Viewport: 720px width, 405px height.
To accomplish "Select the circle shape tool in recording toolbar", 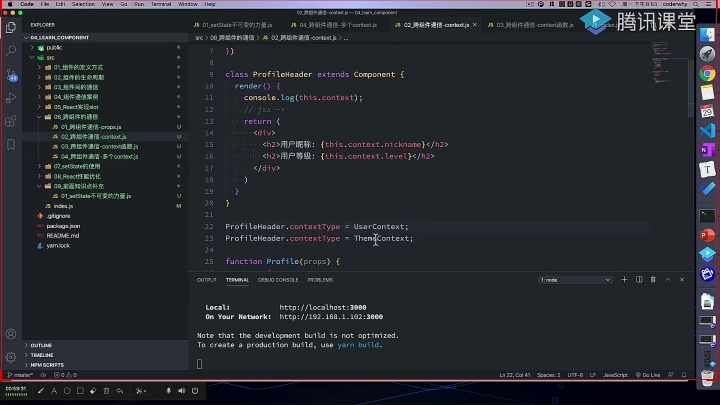I will coord(67,391).
